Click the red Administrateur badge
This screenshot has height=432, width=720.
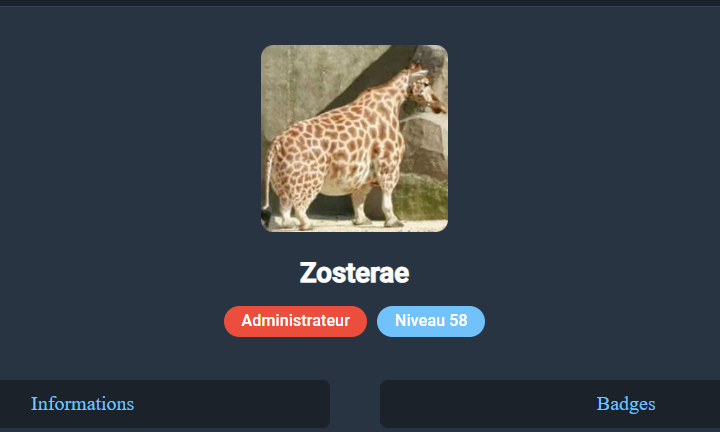tap(295, 321)
